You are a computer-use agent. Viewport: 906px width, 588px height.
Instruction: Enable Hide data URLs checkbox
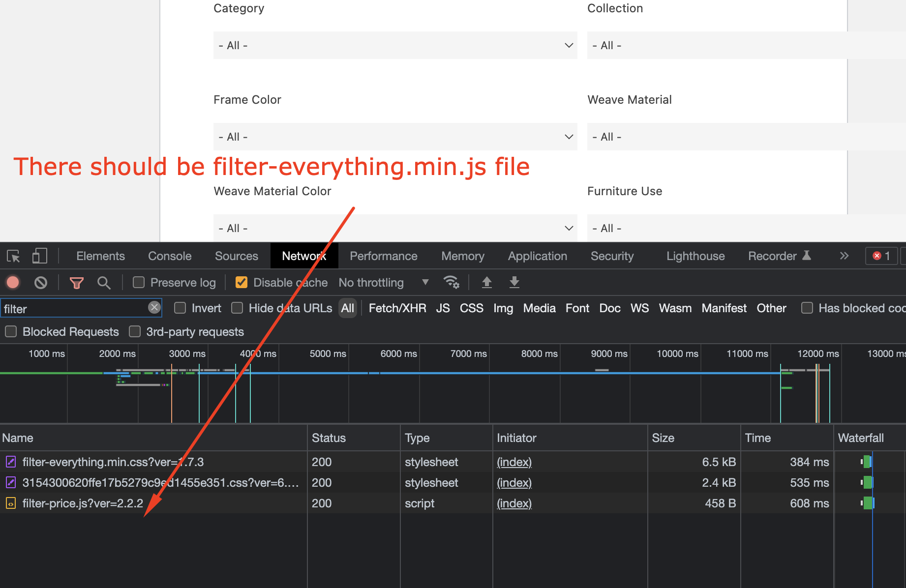point(237,308)
